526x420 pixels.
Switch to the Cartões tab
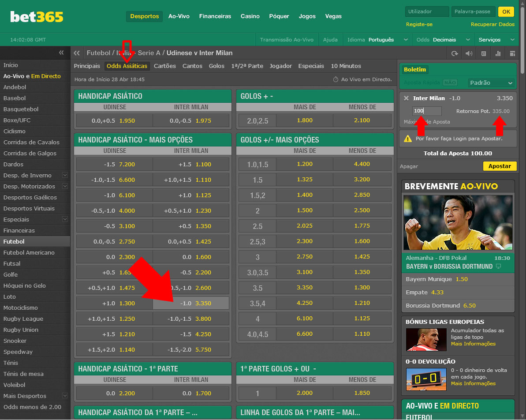click(165, 66)
